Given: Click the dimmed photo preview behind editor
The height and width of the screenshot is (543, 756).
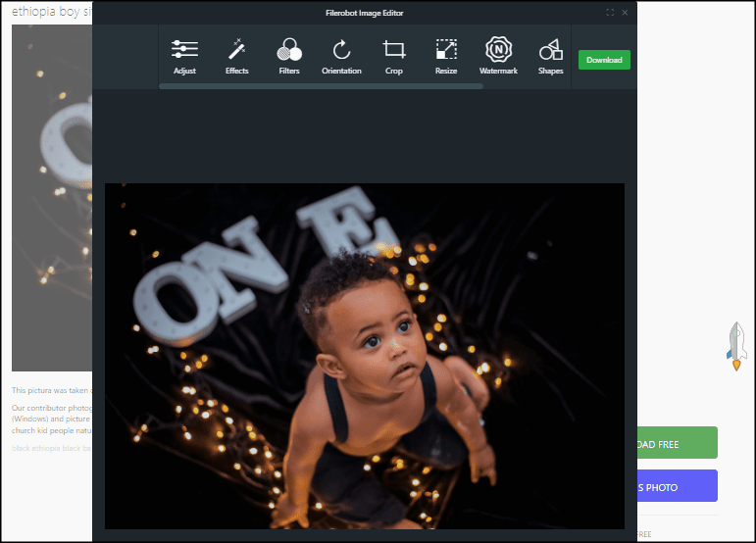Looking at the screenshot, I should [51, 196].
